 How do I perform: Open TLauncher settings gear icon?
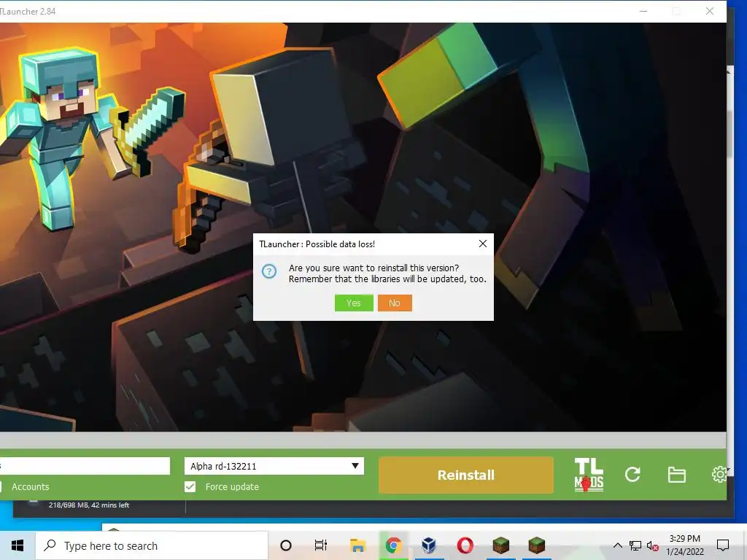click(719, 474)
